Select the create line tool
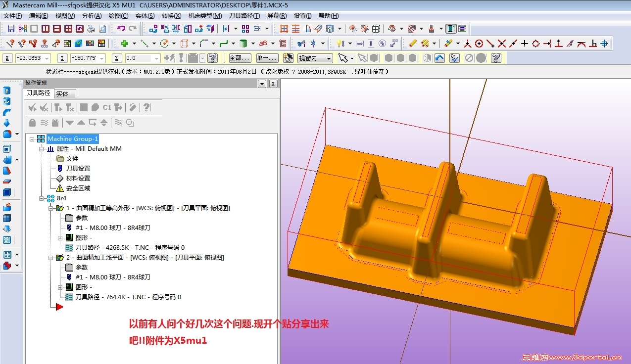This screenshot has height=364, width=631. [x=145, y=44]
